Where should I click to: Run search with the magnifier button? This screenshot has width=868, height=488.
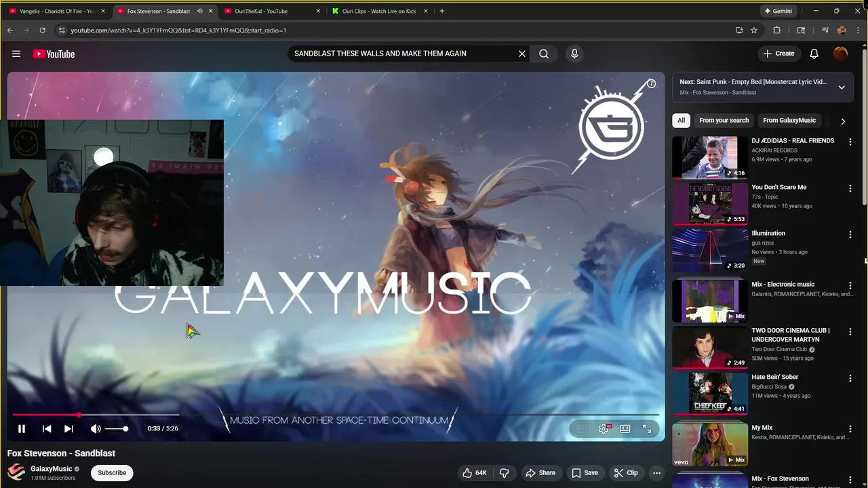click(544, 54)
